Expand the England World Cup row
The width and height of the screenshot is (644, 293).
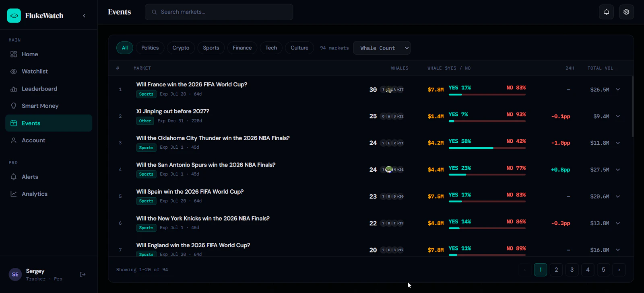[618, 250]
